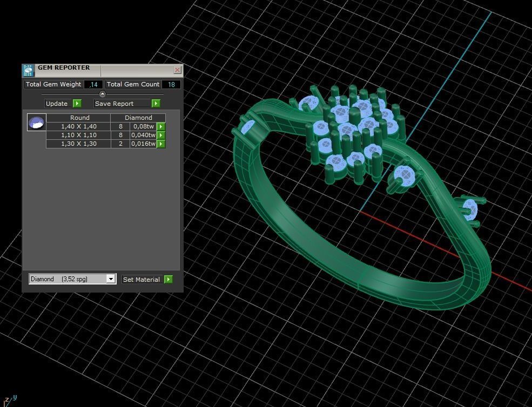Open the Diamond (3,52 spg) material dropdown
Screen dimensions: 532x407
pyautogui.click(x=111, y=279)
